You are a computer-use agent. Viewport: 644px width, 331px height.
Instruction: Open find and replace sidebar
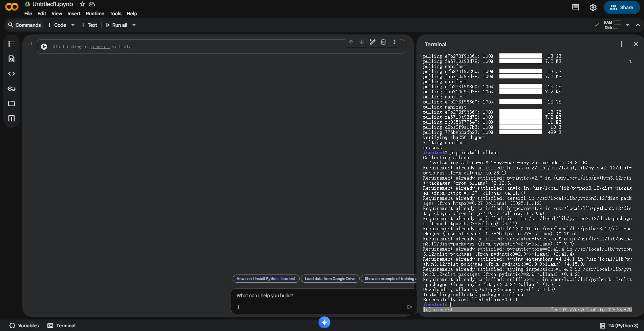[x=12, y=59]
